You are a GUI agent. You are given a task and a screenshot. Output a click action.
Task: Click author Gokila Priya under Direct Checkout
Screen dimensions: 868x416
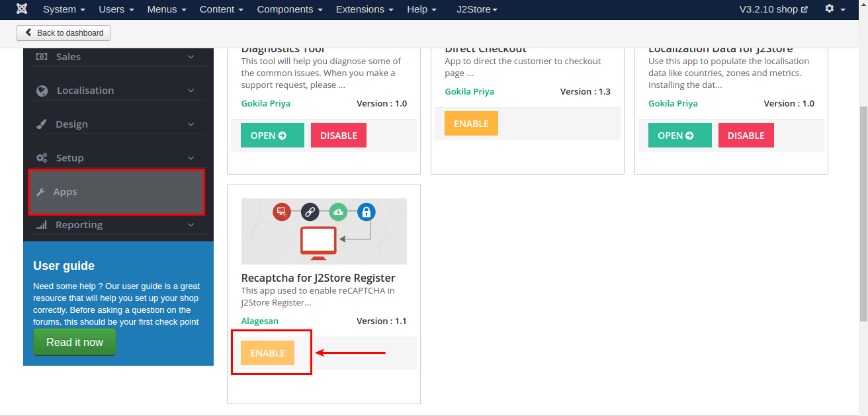coord(470,91)
